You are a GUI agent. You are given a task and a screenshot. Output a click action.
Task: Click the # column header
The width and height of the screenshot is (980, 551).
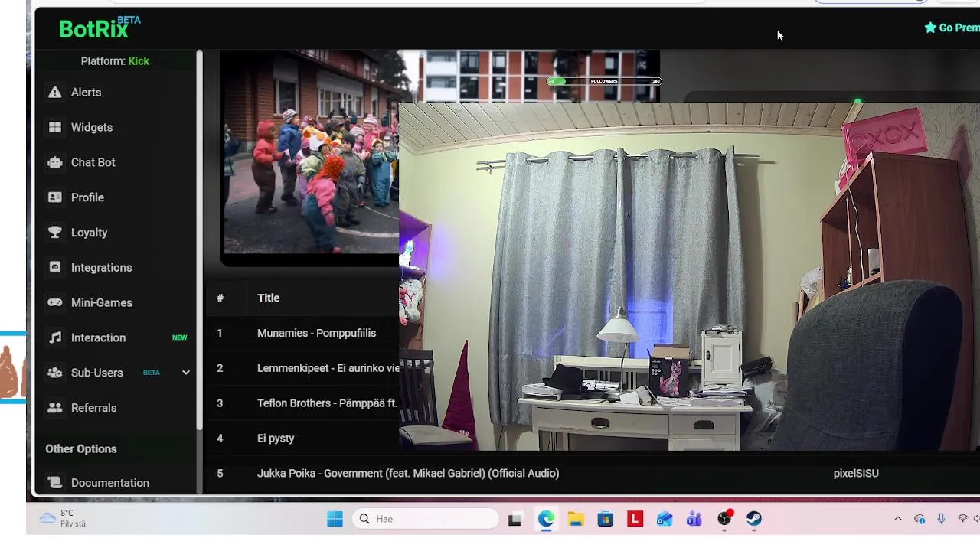click(x=220, y=298)
